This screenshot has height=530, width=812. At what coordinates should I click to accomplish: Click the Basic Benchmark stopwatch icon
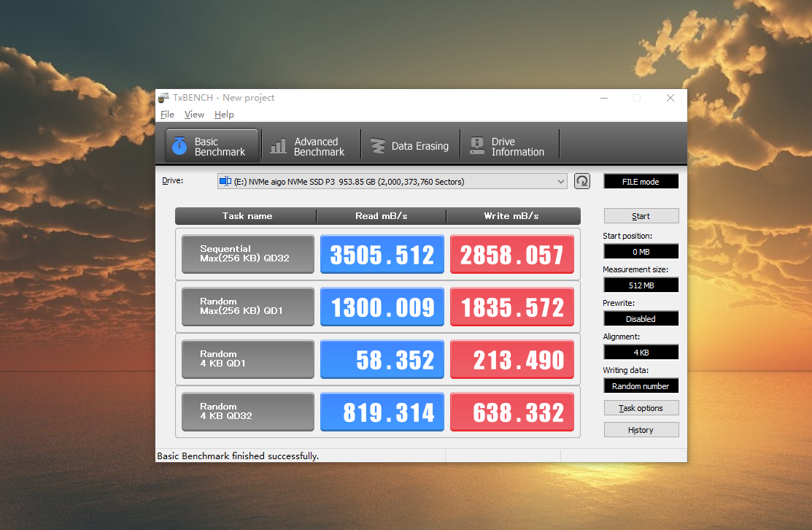tap(179, 145)
